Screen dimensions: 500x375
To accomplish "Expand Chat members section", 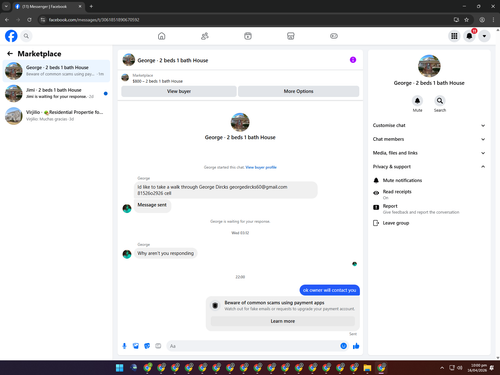I will [429, 139].
